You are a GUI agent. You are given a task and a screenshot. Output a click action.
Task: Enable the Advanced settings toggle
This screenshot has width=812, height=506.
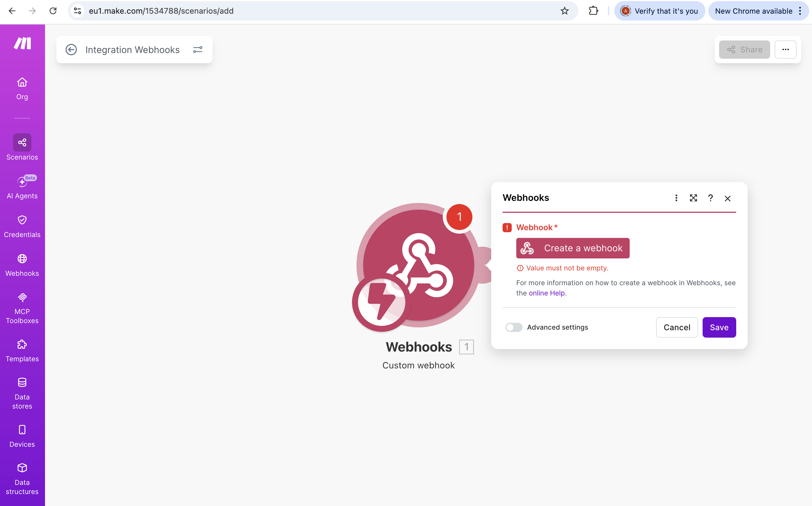point(514,327)
